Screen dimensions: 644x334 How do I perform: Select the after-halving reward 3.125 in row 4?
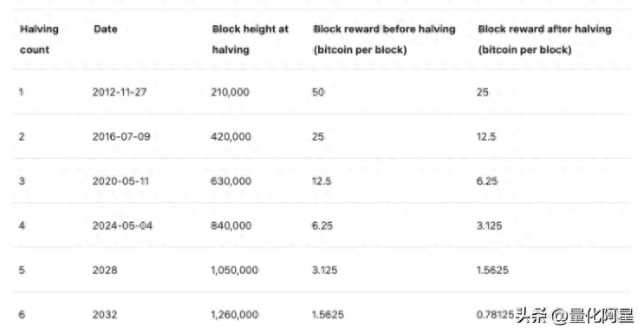point(489,226)
